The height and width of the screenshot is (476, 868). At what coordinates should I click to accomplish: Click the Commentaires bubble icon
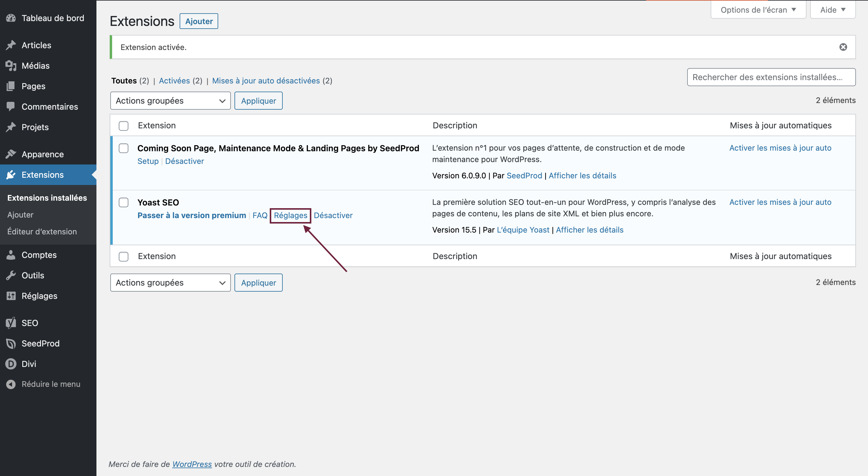(11, 106)
